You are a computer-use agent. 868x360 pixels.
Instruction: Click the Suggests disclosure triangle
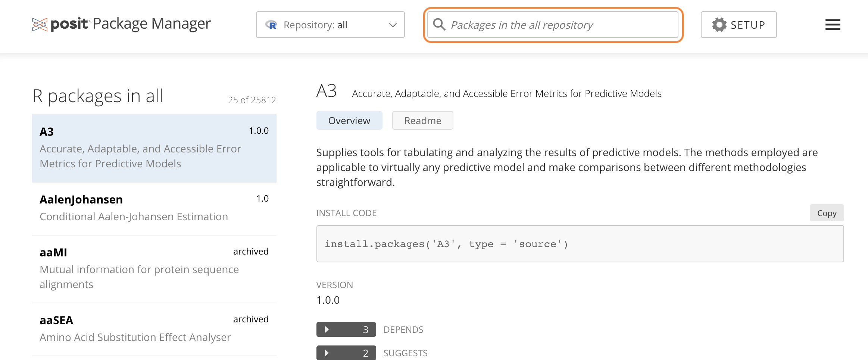327,353
